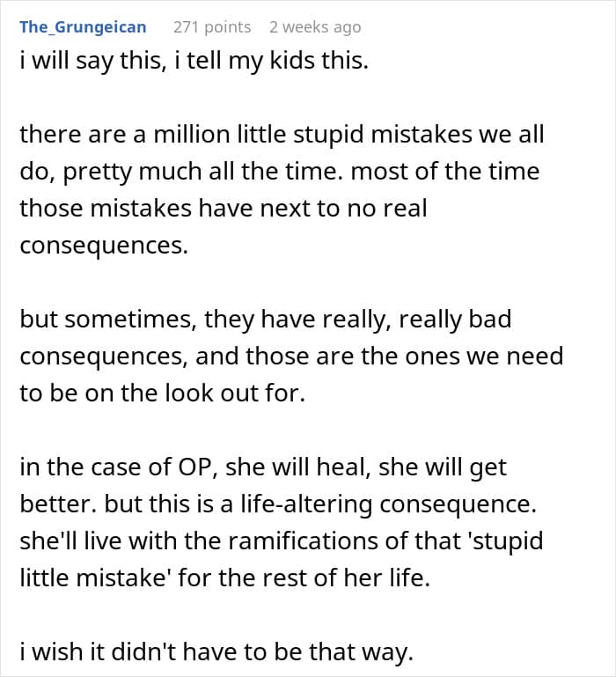The image size is (616, 677).
Task: Click the line starting 'there are a million little'
Action: (282, 134)
